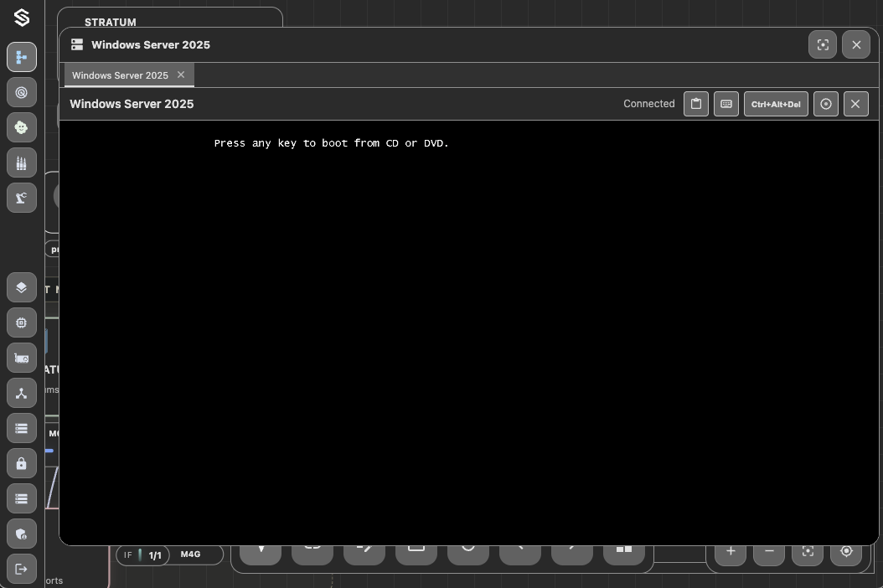
Task: Disconnect console with X next to record icon
Action: pyautogui.click(x=856, y=104)
